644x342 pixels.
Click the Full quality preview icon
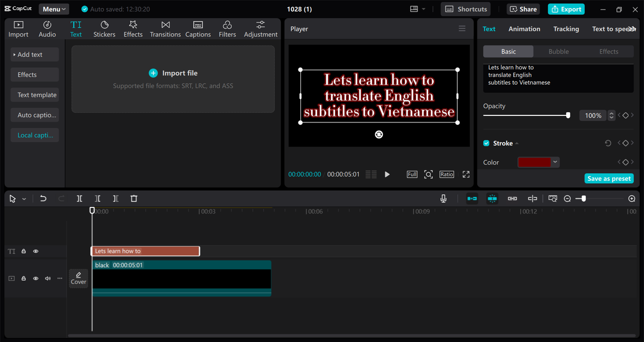(x=412, y=174)
